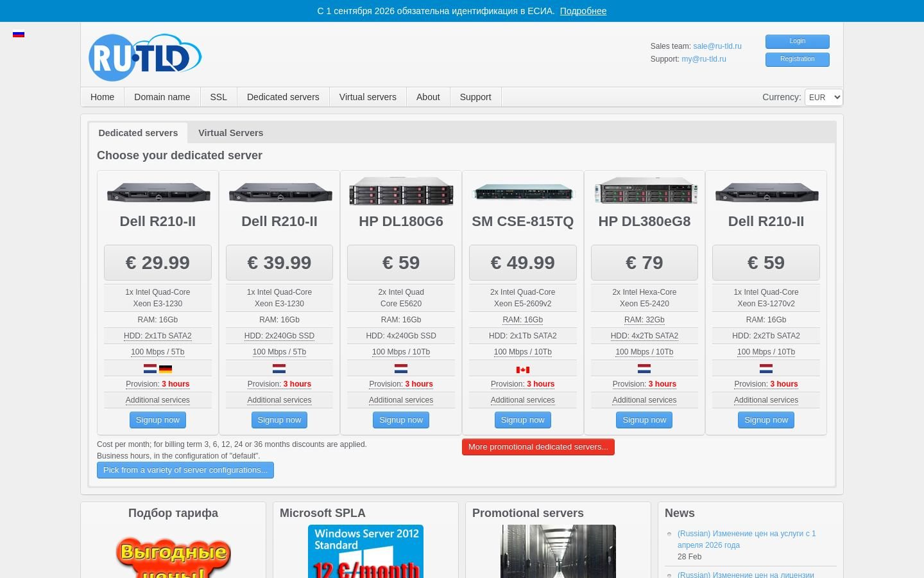This screenshot has width=924, height=578.
Task: Click the Xeon E3-1270v2 Dell server picture
Action: click(x=767, y=192)
